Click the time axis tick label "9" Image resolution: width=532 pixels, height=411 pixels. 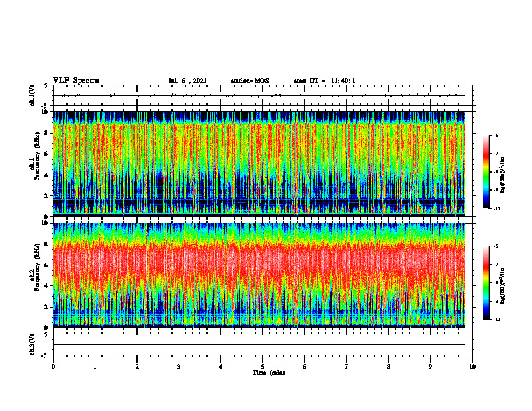point(430,367)
